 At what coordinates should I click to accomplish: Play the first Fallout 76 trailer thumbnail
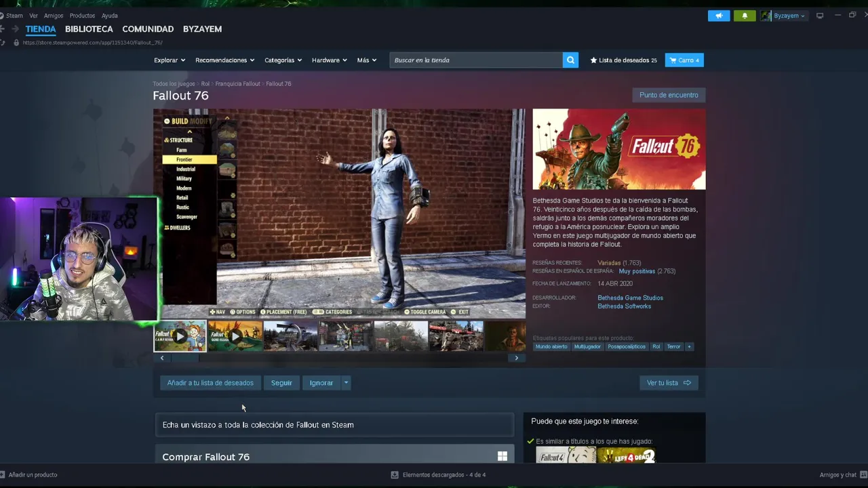tap(180, 335)
